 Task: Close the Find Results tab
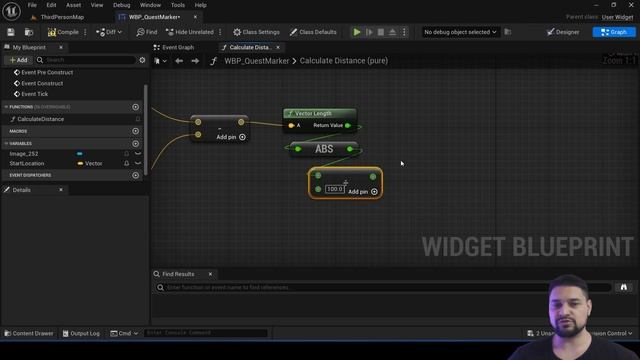(210, 274)
